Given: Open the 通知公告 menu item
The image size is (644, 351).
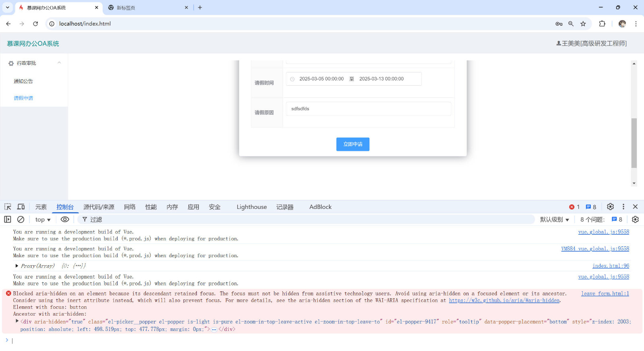Looking at the screenshot, I should (23, 81).
